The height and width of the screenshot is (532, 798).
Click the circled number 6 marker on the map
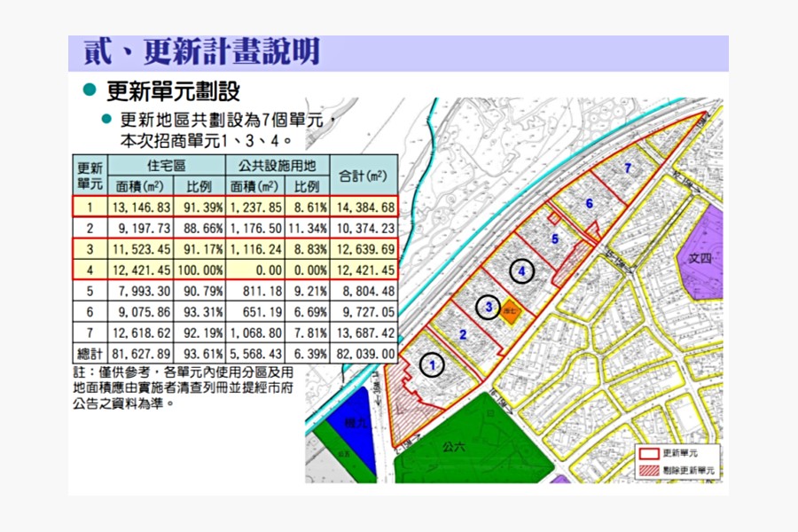(x=589, y=205)
